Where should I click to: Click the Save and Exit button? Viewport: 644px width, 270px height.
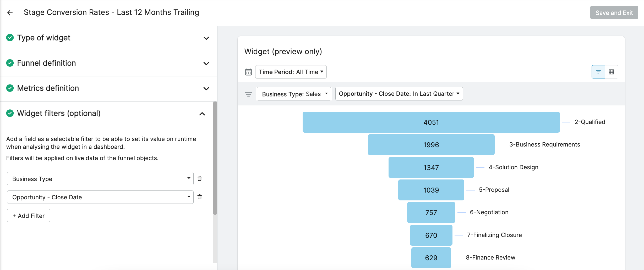tap(614, 13)
